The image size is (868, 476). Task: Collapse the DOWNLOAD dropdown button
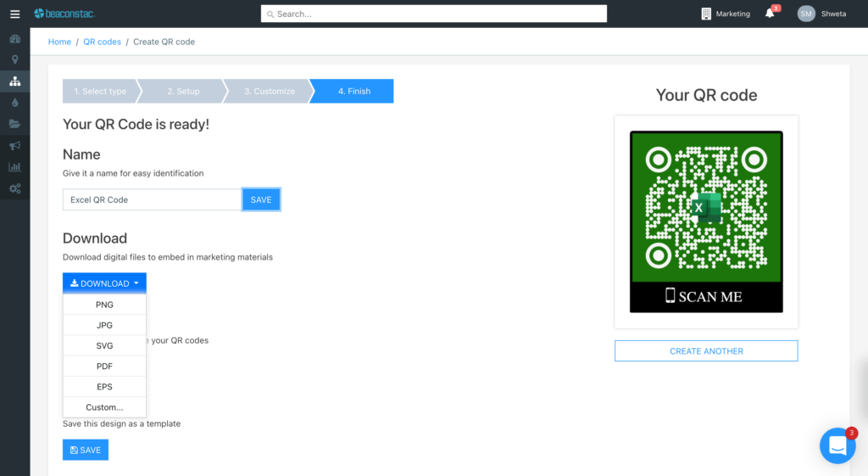pyautogui.click(x=104, y=283)
